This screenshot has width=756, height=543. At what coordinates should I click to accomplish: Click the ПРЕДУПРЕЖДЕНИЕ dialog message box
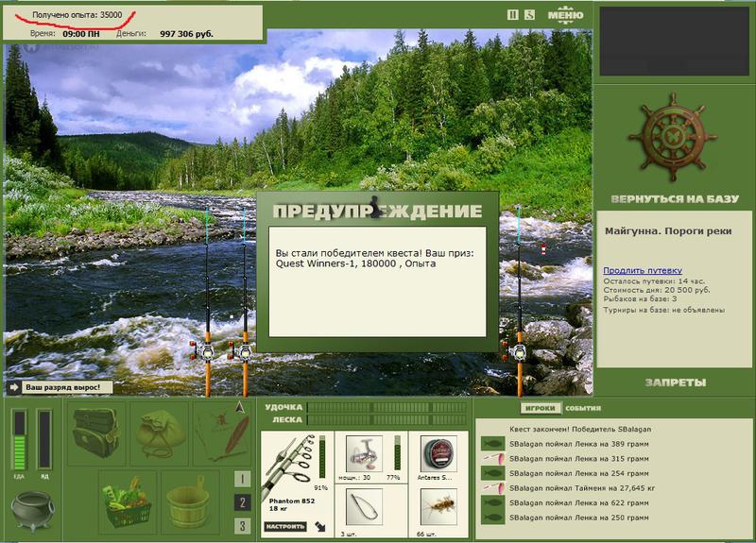tap(377, 281)
